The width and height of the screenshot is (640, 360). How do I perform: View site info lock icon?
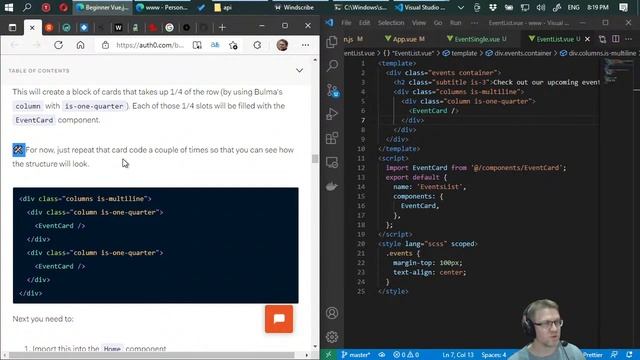(105, 45)
